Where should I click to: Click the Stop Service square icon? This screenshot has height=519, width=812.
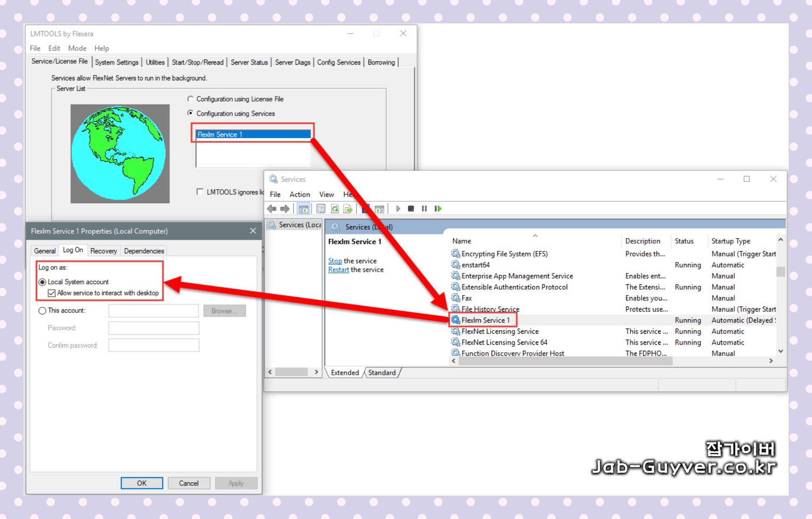click(x=411, y=209)
